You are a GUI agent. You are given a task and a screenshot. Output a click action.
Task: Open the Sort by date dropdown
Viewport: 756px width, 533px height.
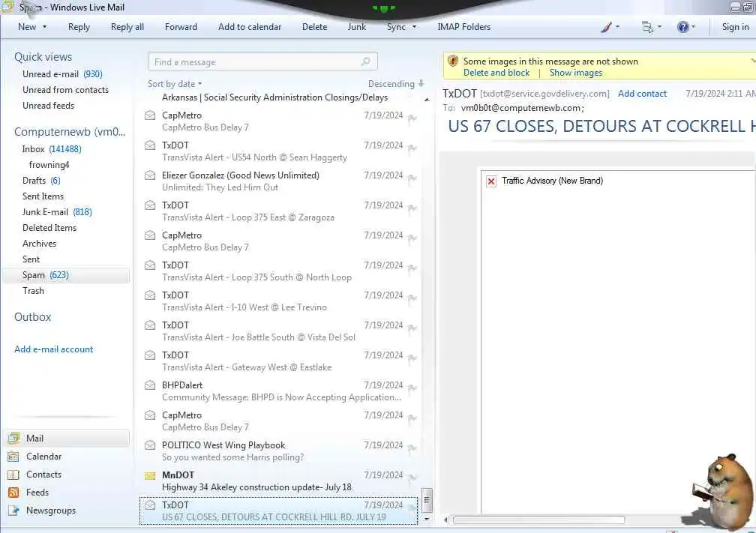pyautogui.click(x=175, y=84)
